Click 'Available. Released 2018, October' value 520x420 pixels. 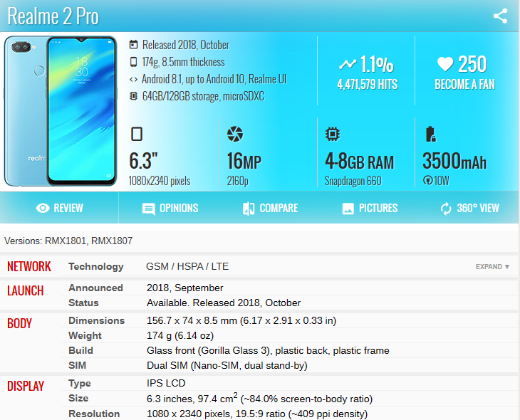[x=224, y=303]
